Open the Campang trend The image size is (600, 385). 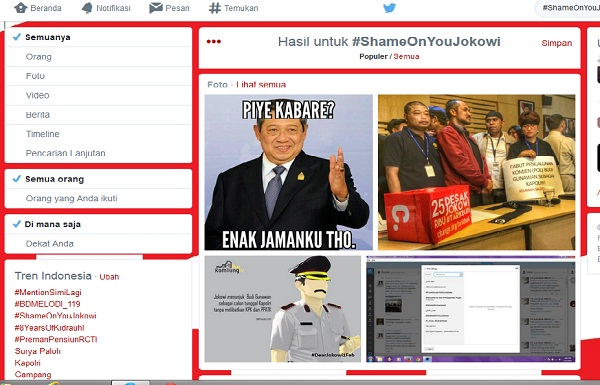click(33, 375)
